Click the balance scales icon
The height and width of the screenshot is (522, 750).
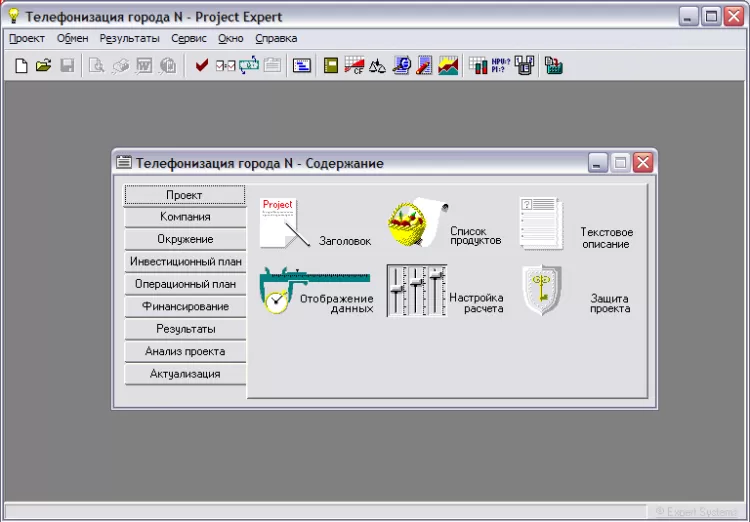377,66
